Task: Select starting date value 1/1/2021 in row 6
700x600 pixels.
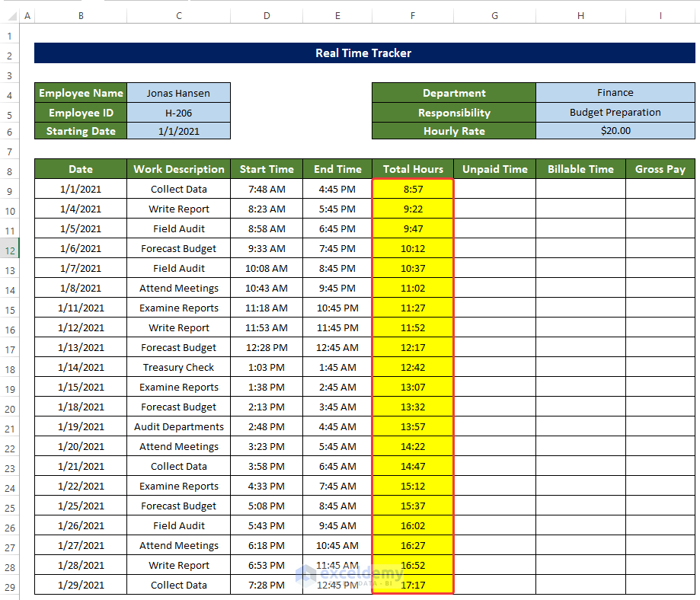Action: coord(178,131)
